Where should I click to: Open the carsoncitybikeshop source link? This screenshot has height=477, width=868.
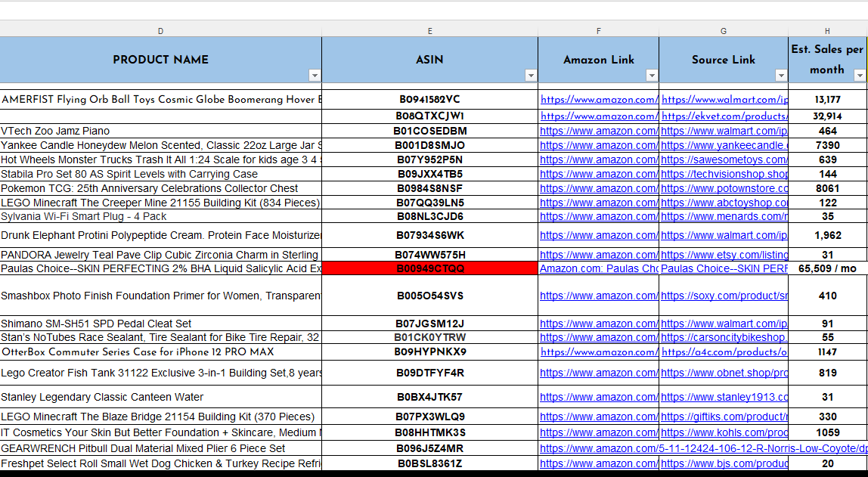pyautogui.click(x=724, y=337)
